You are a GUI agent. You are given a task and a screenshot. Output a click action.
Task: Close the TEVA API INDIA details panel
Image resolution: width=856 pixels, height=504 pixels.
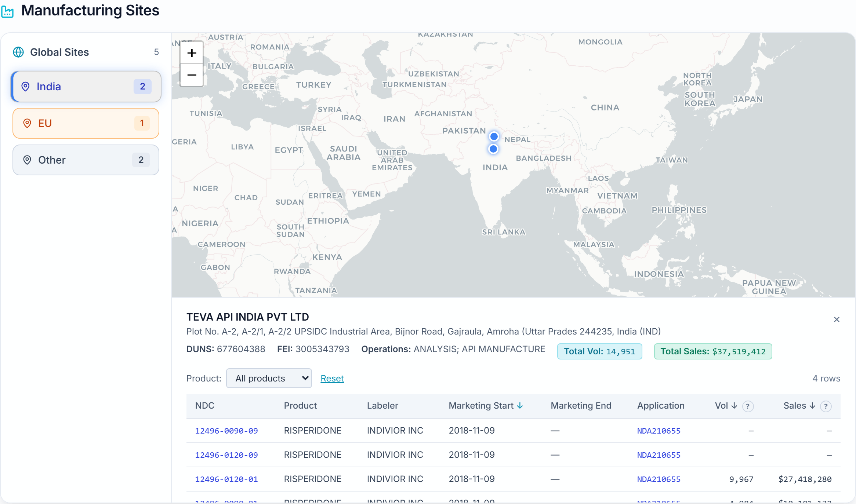coord(837,319)
